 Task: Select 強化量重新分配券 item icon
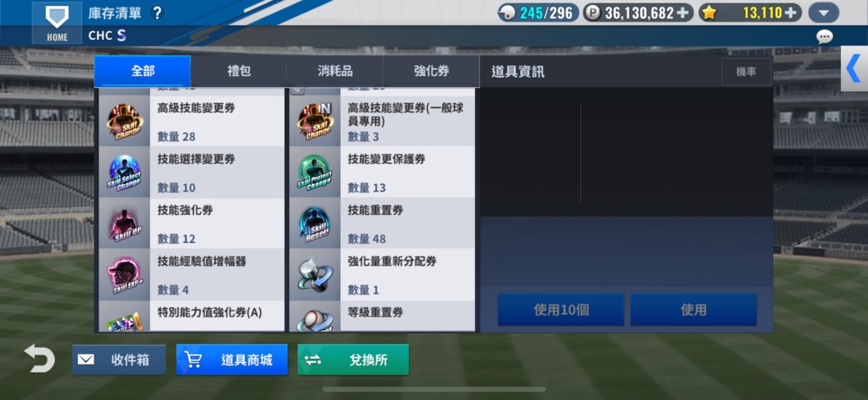pyautogui.click(x=315, y=275)
